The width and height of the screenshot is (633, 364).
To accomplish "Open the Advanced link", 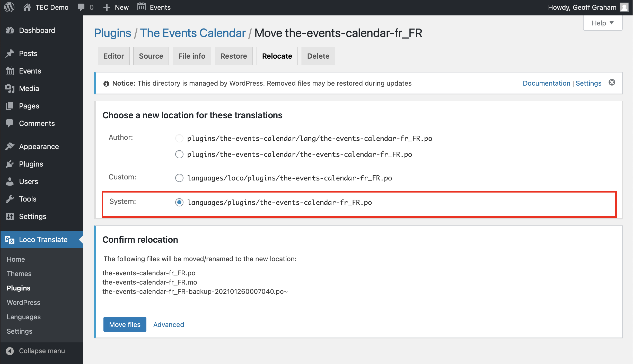I will point(169,325).
